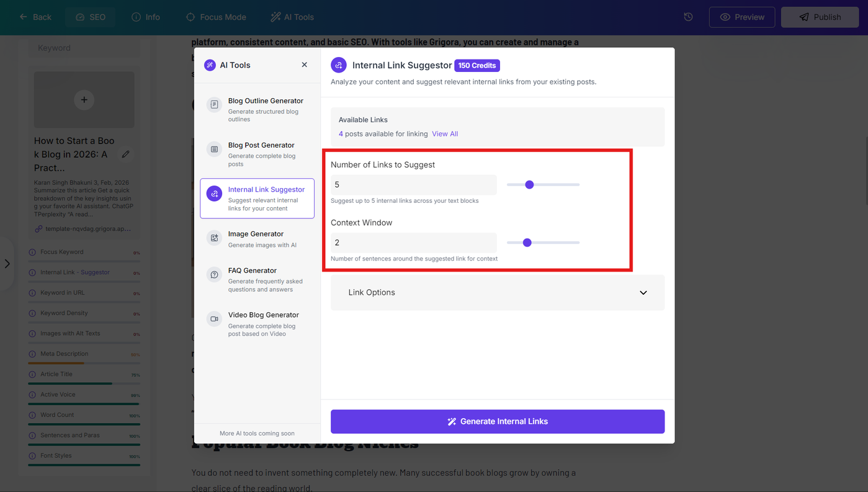Expand the Meta Description SEO check

[84, 354]
